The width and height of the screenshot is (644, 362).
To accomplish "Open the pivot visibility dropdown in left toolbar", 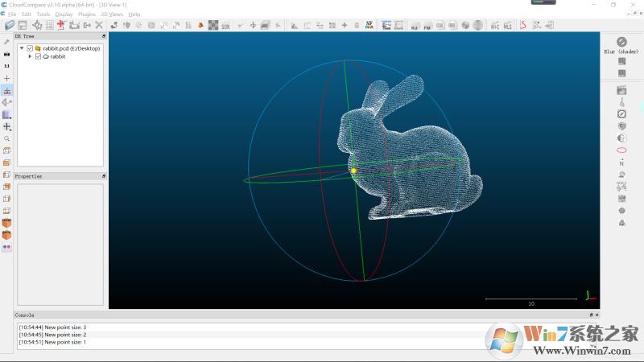I will pos(7,126).
